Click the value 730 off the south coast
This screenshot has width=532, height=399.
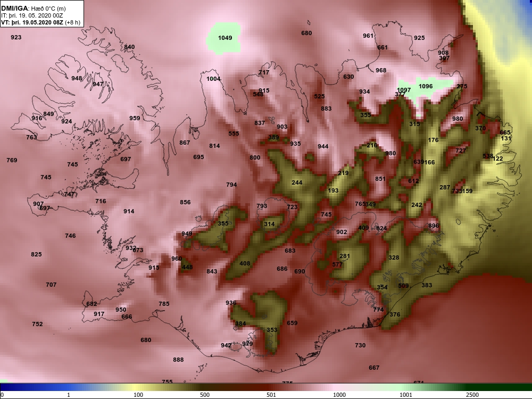coord(360,345)
